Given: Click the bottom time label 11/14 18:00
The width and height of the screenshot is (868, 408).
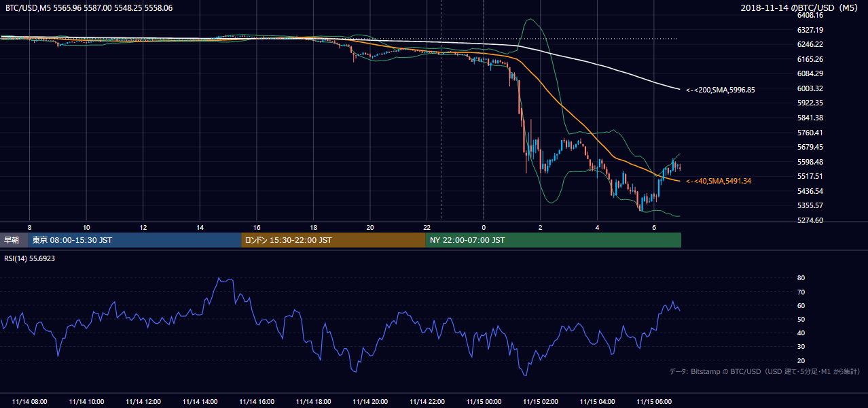Looking at the screenshot, I should tap(313, 402).
